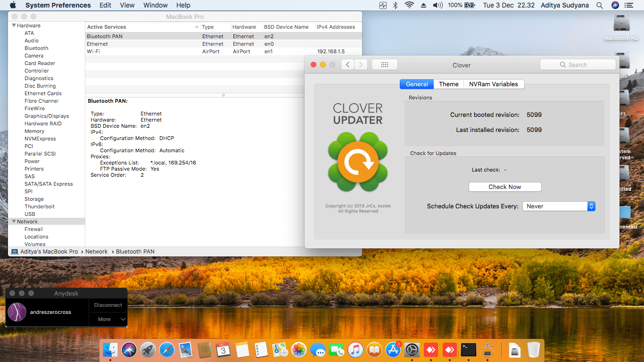Click the andreszerocross avatar in Anydesk
Viewport: 644px width, 362px height.
click(17, 312)
